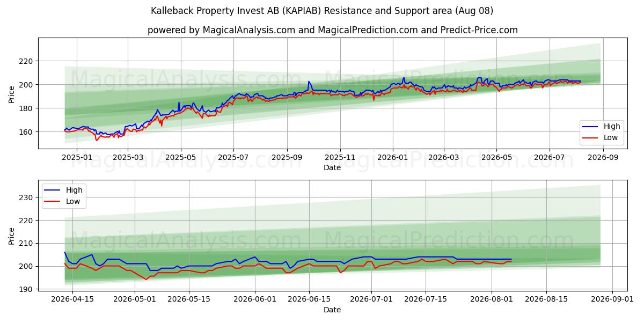Click the '2025-09' tick label on top chart

pos(287,158)
